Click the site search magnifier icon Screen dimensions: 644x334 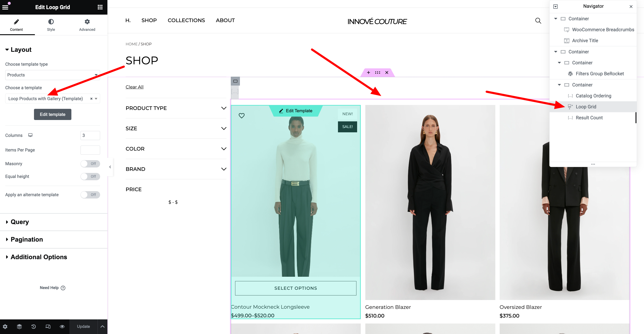coord(538,21)
